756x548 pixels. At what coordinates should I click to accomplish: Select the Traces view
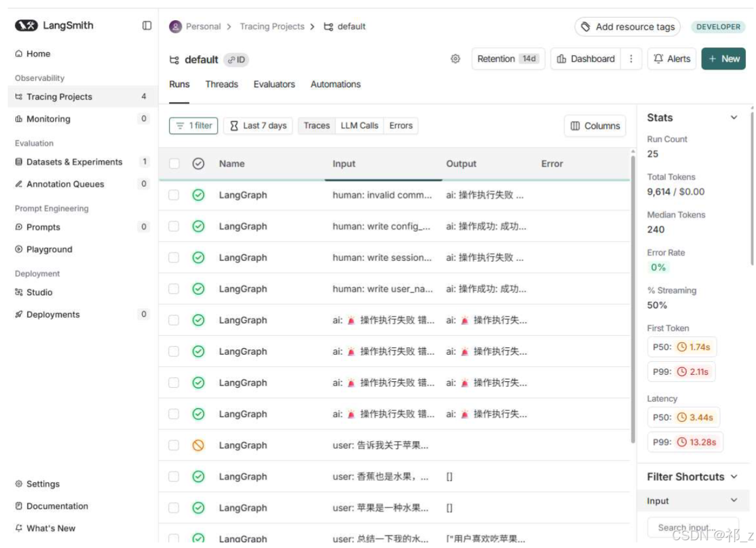317,126
